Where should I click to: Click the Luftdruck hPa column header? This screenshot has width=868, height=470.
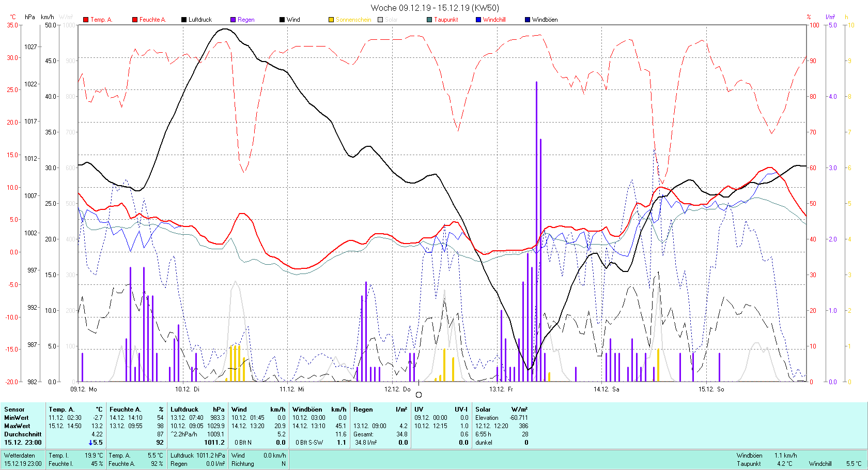click(x=197, y=410)
